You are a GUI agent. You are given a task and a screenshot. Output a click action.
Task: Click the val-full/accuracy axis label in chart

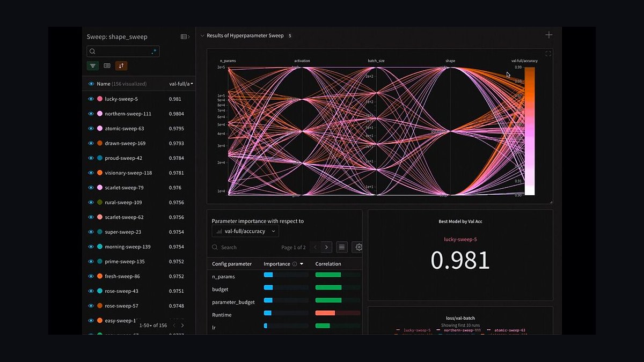tap(524, 61)
